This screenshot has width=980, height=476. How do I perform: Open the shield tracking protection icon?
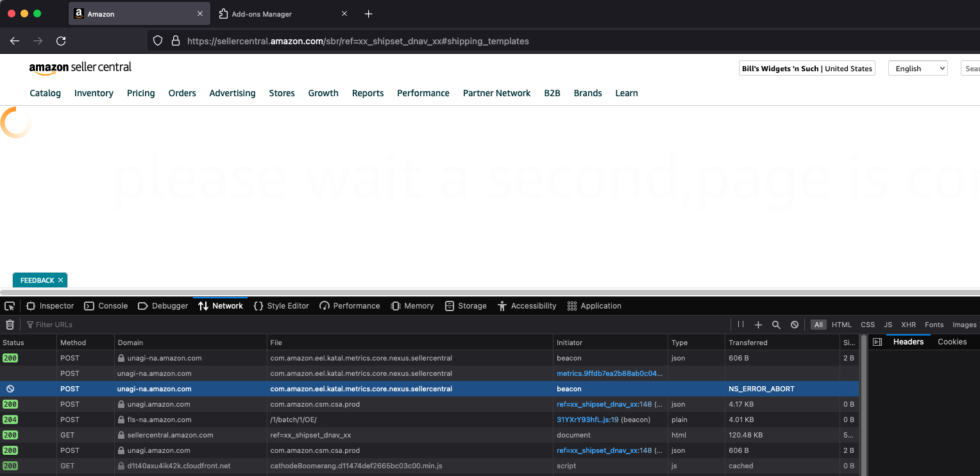(158, 40)
